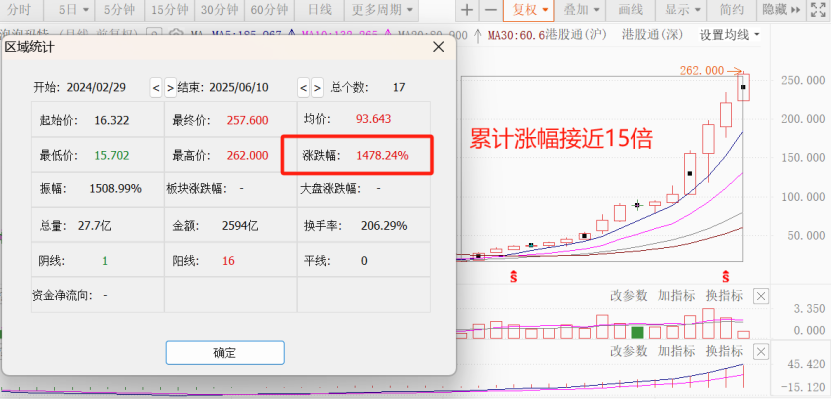This screenshot has height=399, width=831.
Task: Step 开始 date forward with > arrow
Action: (x=170, y=88)
